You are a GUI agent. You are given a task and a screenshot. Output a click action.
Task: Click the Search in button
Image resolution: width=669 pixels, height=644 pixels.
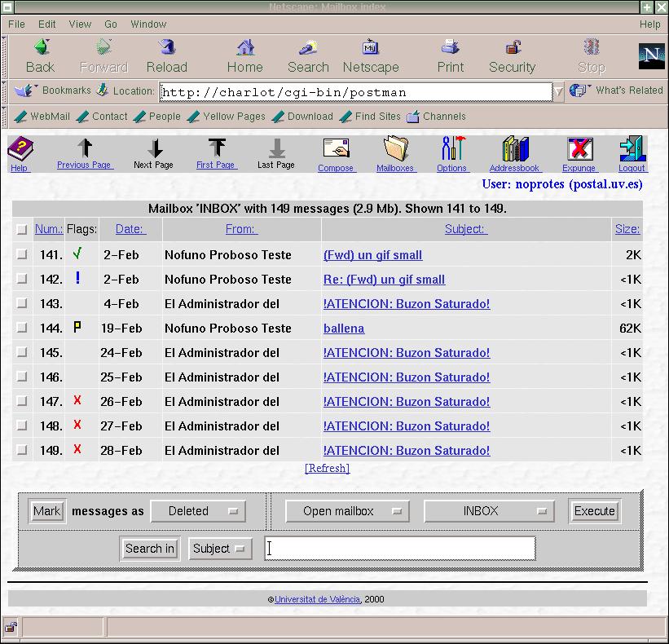pos(150,549)
